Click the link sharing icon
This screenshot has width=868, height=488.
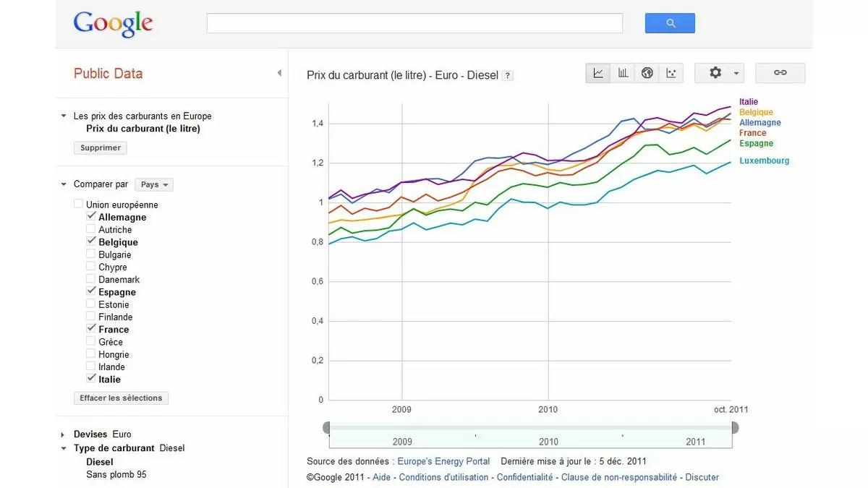[780, 72]
